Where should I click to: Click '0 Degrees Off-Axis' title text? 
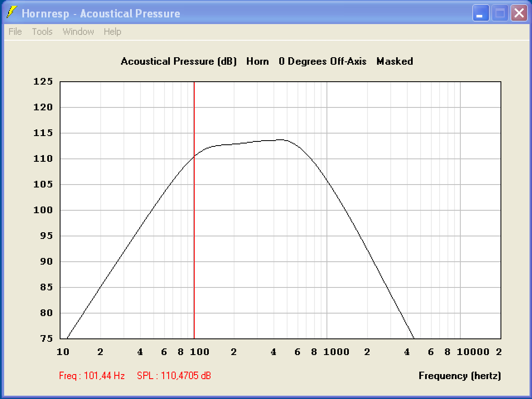click(x=323, y=61)
